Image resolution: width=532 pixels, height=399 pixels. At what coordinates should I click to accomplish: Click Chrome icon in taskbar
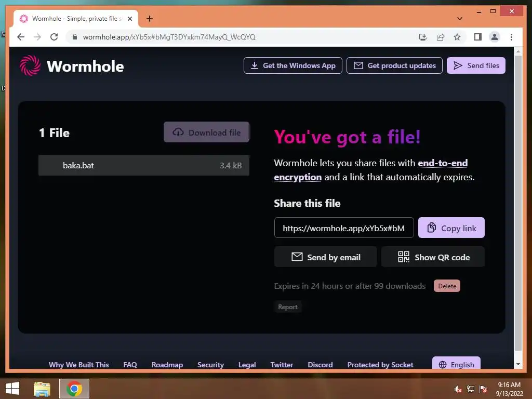coord(74,389)
